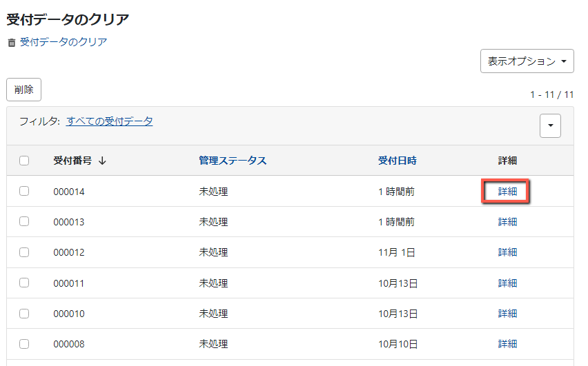Enable the checkbox for record 000008
The height and width of the screenshot is (366, 588).
point(24,343)
